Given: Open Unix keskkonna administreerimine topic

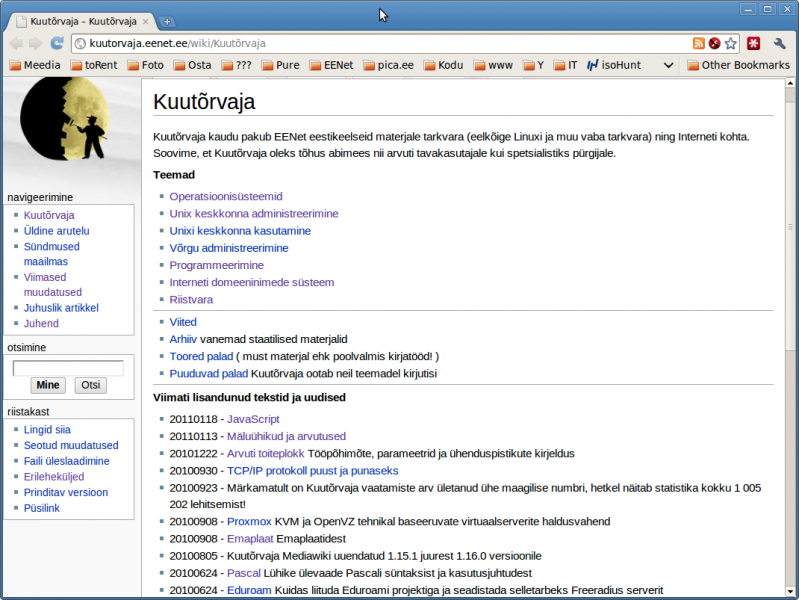Looking at the screenshot, I should coord(254,214).
